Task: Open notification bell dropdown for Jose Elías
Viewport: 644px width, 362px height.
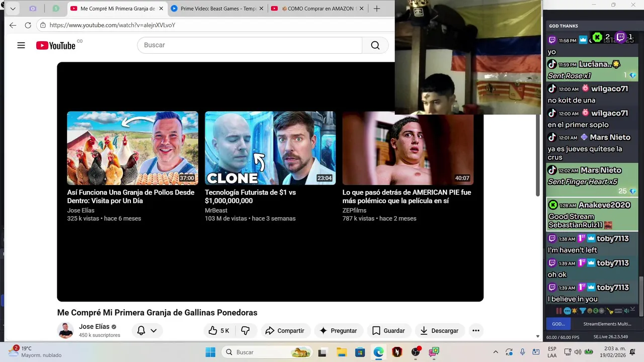Action: coord(147,330)
